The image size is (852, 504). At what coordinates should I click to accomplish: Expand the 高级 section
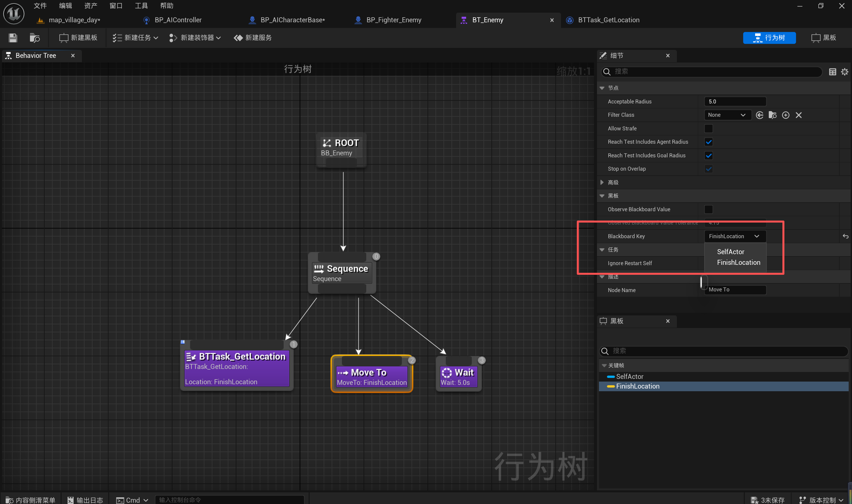click(x=602, y=182)
